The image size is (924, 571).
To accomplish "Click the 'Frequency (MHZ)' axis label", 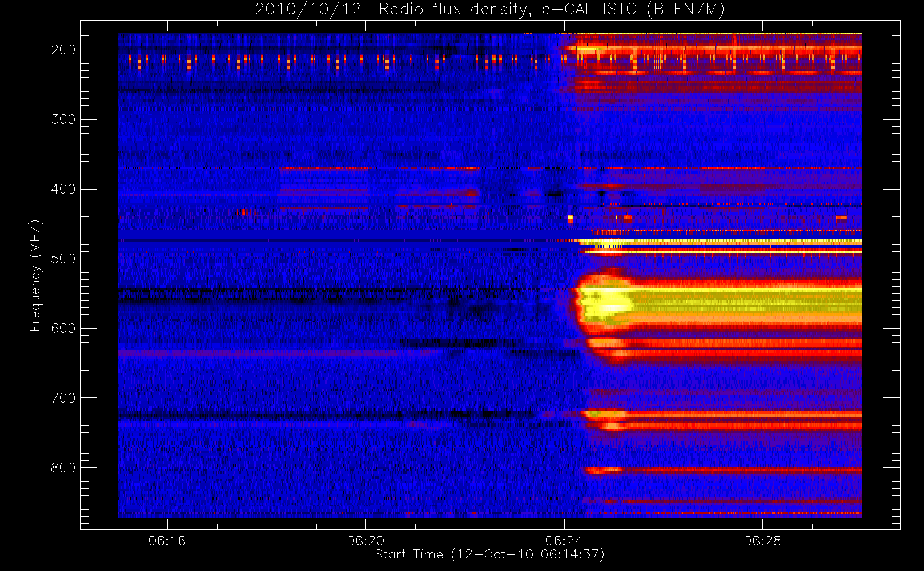I will click(x=35, y=275).
